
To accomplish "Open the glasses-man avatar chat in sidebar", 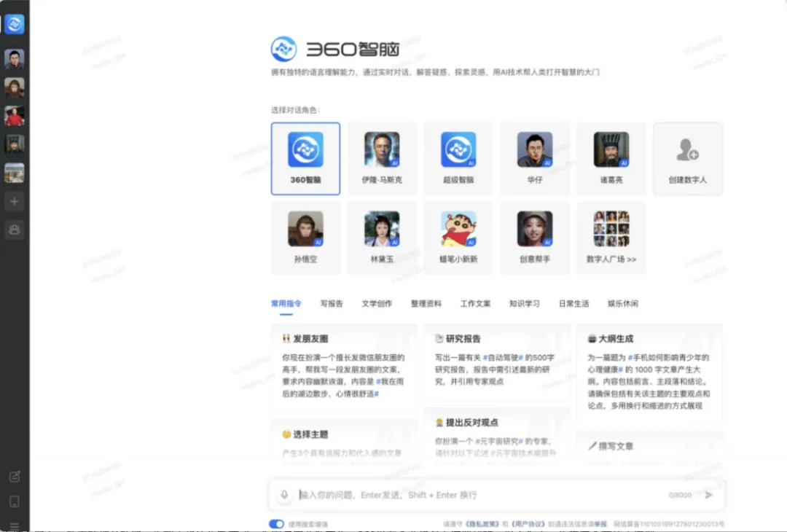I will tap(14, 59).
